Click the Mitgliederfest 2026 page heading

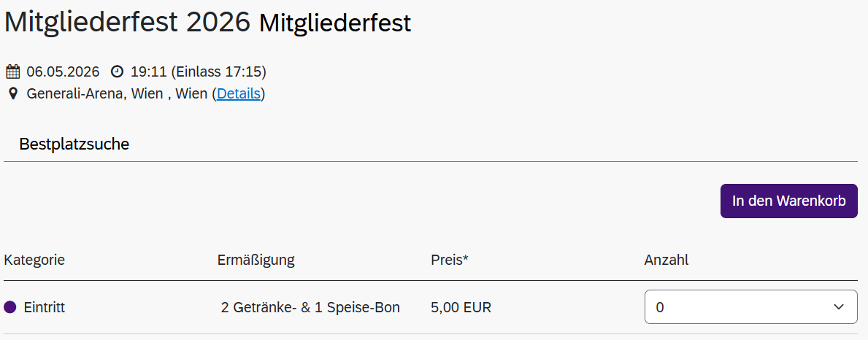128,22
